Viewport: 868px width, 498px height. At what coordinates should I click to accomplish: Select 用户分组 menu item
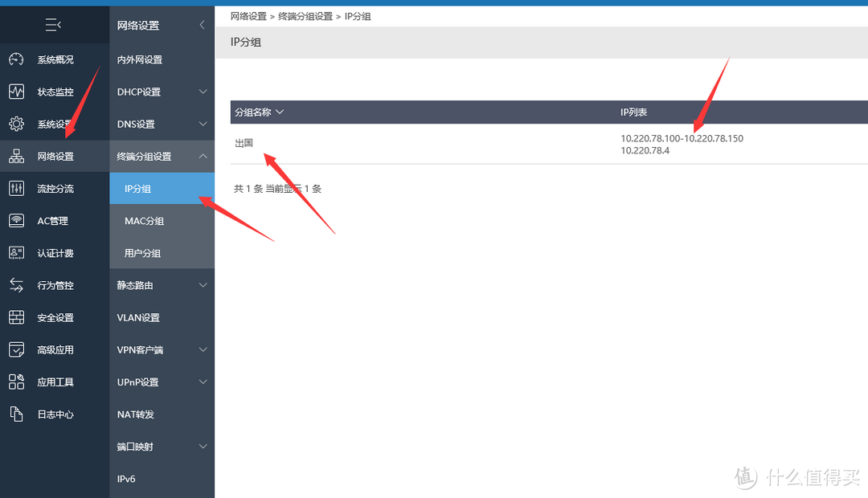pos(143,253)
